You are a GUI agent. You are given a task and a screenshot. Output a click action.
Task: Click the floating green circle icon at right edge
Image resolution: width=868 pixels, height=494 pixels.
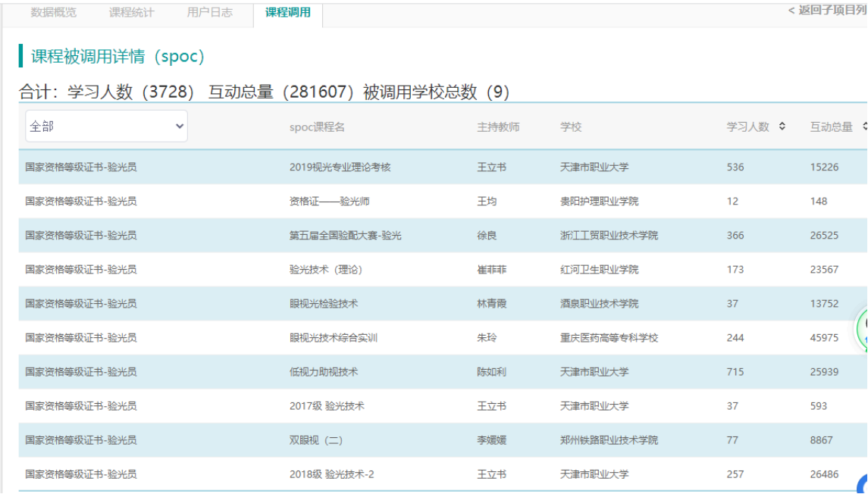[x=863, y=330]
